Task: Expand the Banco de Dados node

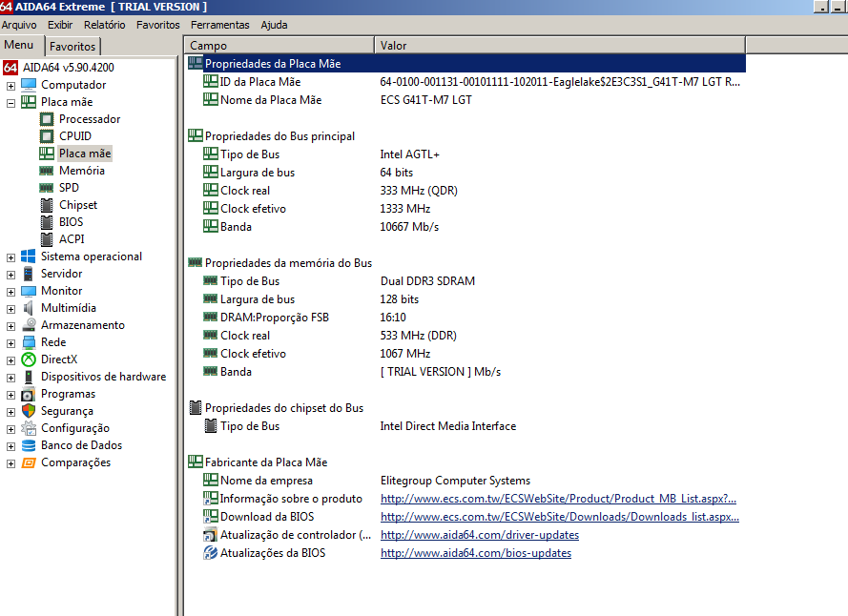Action: (x=10, y=446)
